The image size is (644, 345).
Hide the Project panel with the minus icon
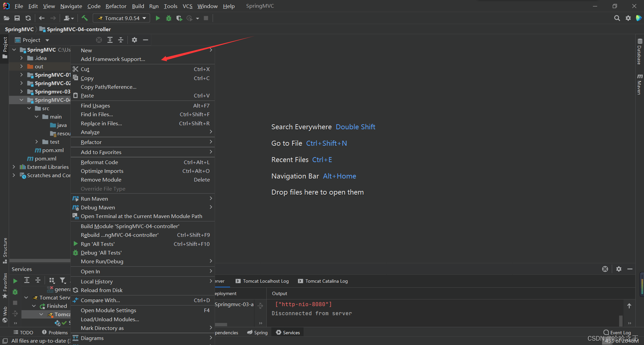(146, 40)
